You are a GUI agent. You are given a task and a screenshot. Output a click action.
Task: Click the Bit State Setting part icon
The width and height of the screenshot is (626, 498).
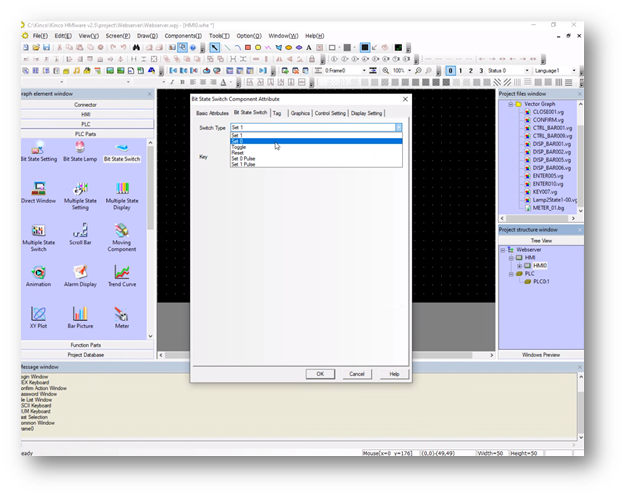click(x=38, y=148)
